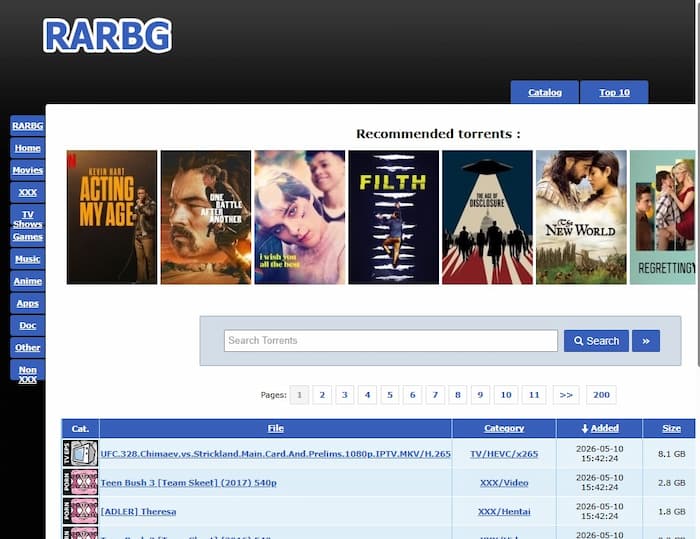The image size is (700, 539).
Task: Open the Games sidebar category
Action: tap(28, 237)
